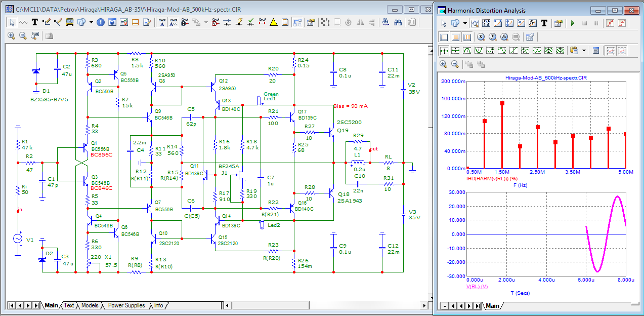
Task: Click the Scale mode icon in analysis toolbar
Action: (x=475, y=23)
